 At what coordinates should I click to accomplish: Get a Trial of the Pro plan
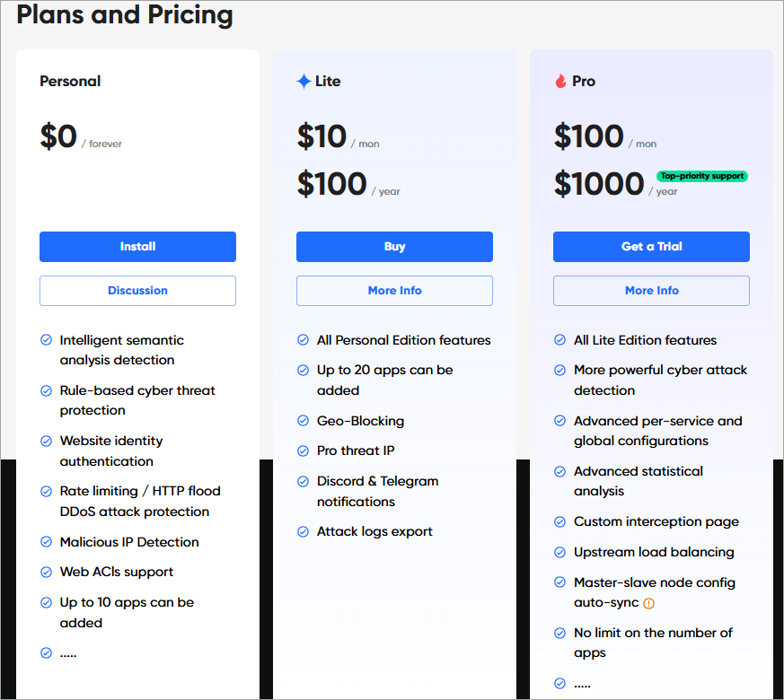click(x=651, y=247)
